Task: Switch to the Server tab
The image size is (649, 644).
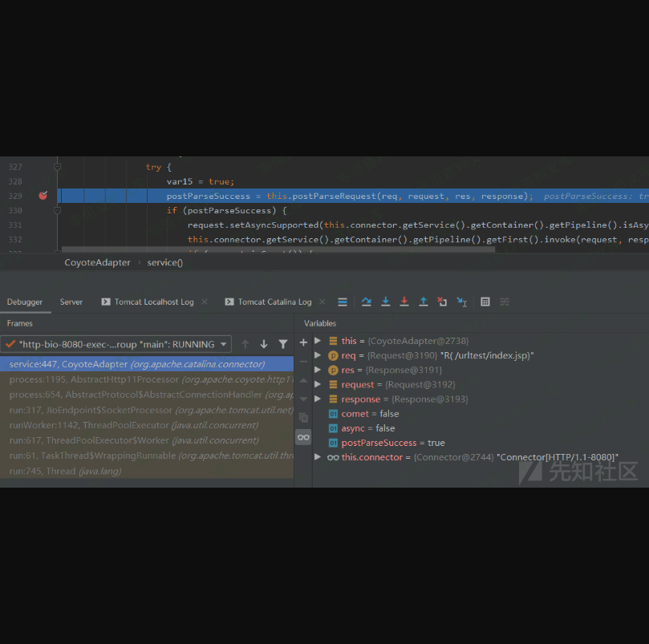Action: pyautogui.click(x=71, y=302)
